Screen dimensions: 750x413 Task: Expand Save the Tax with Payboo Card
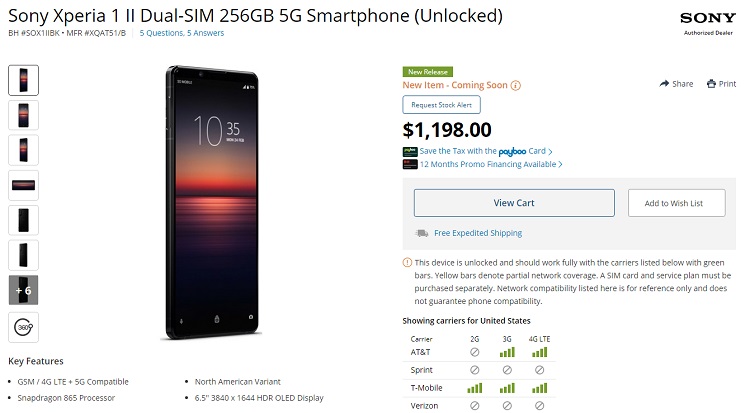coord(486,151)
